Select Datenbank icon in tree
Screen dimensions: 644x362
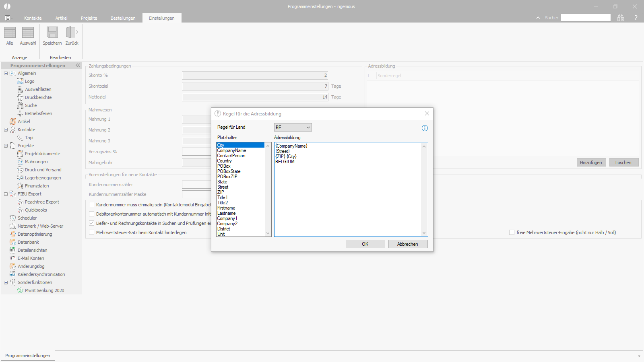coord(13,242)
